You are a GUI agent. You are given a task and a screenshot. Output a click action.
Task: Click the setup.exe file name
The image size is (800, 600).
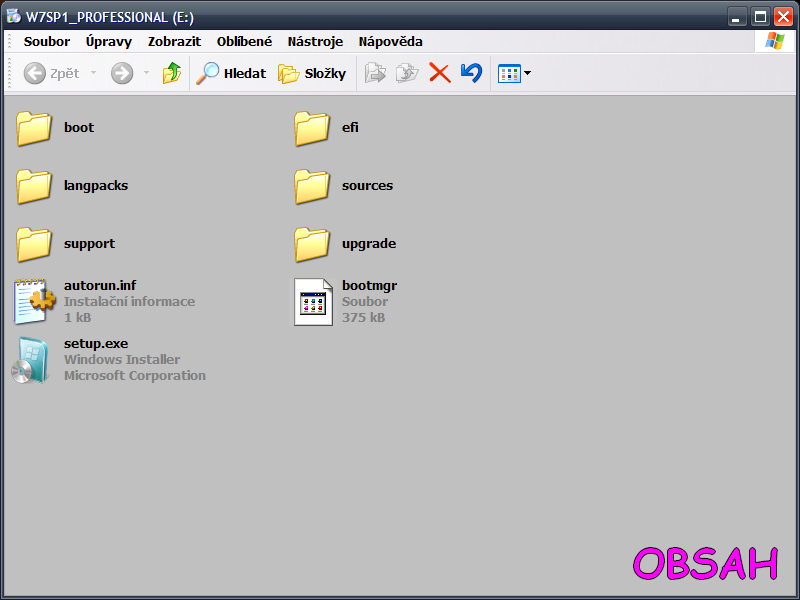96,344
